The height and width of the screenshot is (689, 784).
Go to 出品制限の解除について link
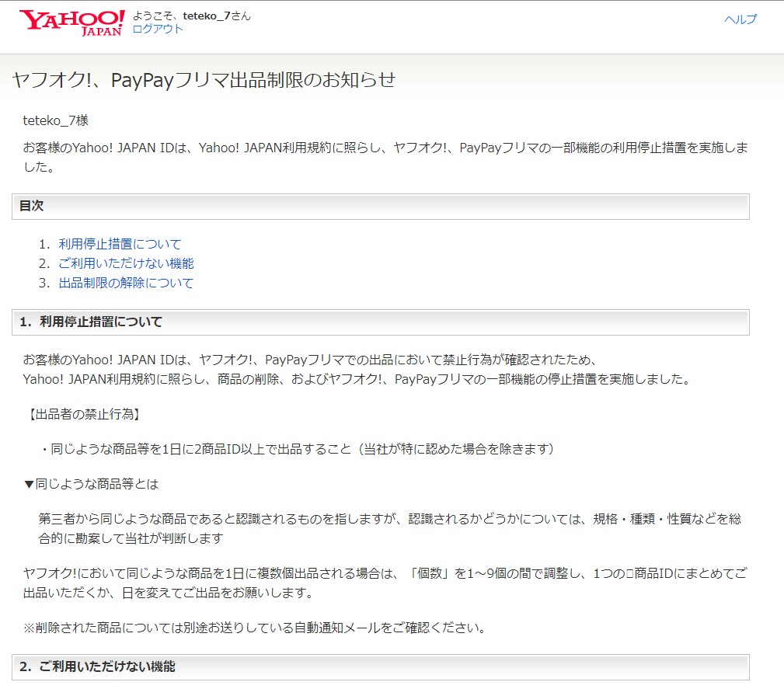[x=126, y=283]
